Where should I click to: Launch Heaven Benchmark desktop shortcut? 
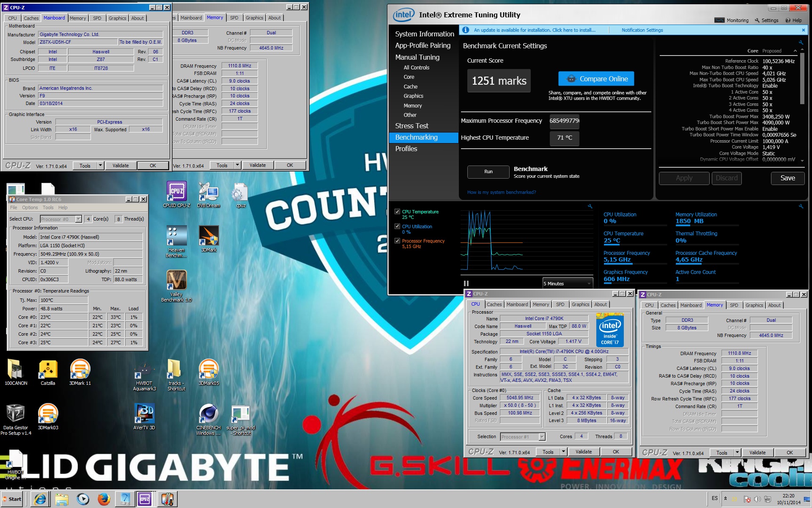176,241
